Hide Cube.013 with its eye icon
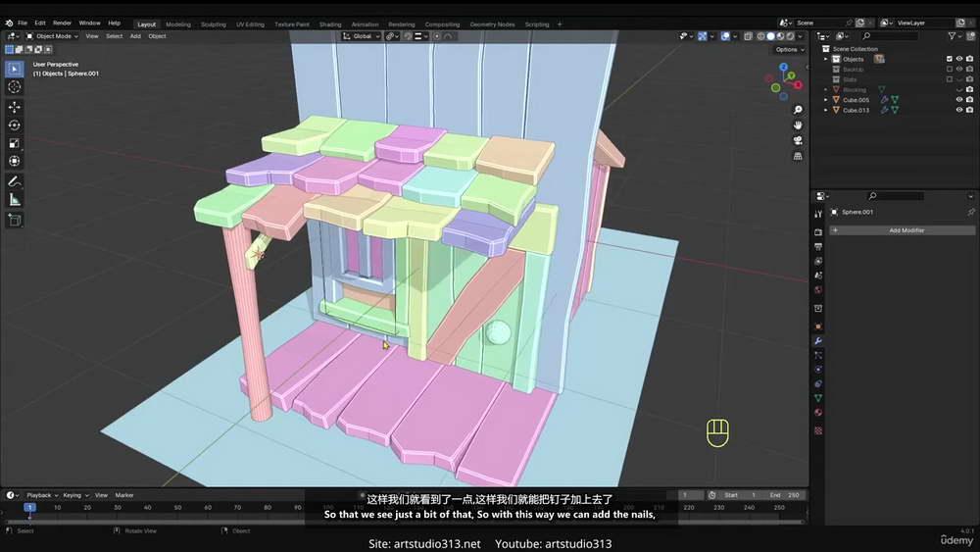Viewport: 980px width, 552px height. coord(959,110)
